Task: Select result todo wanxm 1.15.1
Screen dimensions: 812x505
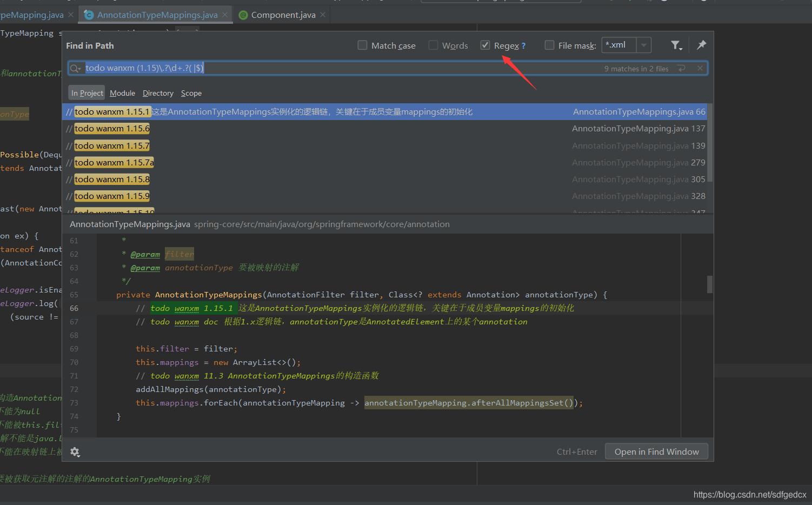Action: pos(385,112)
